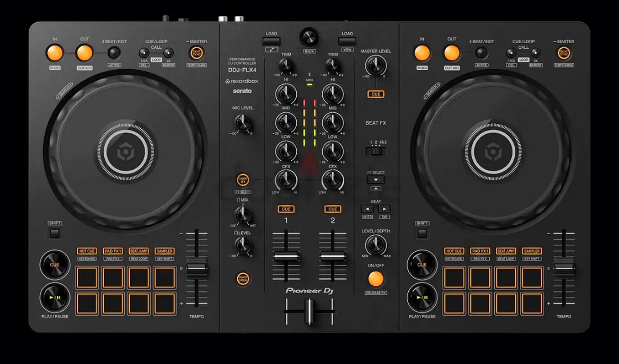Screen dimensions: 619x364
Task: Click the browse rotary selector knob
Action: 309,37
